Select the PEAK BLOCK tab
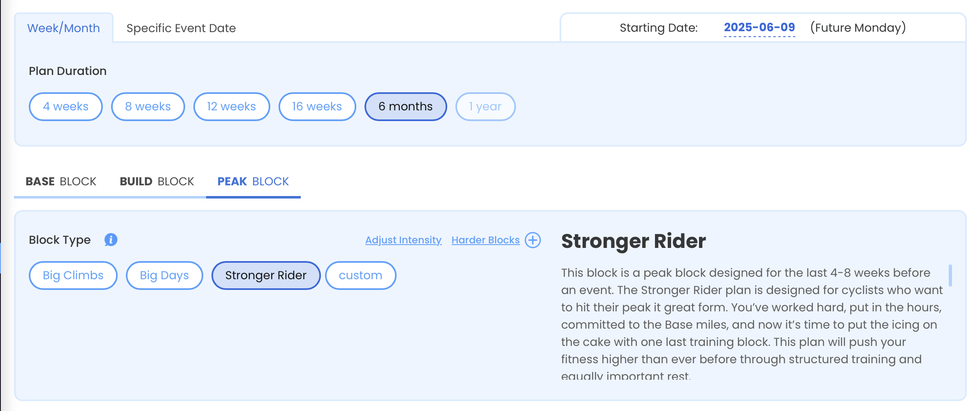980x411 pixels. click(x=253, y=182)
